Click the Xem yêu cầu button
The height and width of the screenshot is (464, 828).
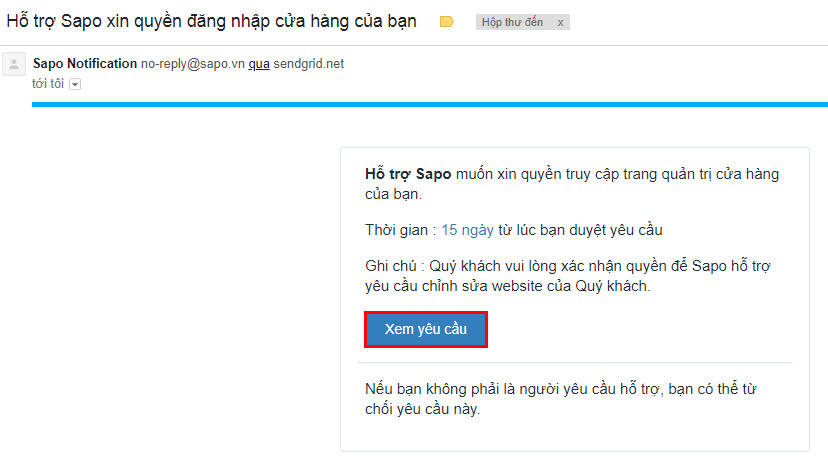426,329
